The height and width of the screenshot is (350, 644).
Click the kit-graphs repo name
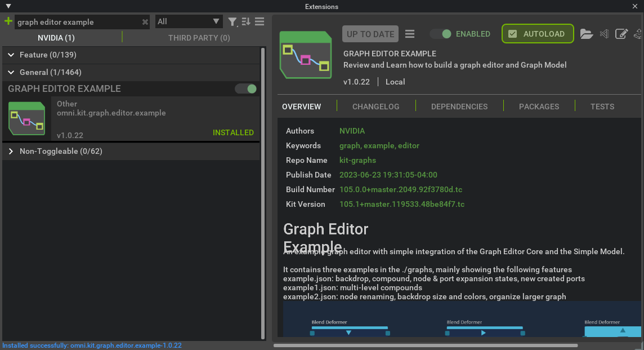pyautogui.click(x=357, y=160)
